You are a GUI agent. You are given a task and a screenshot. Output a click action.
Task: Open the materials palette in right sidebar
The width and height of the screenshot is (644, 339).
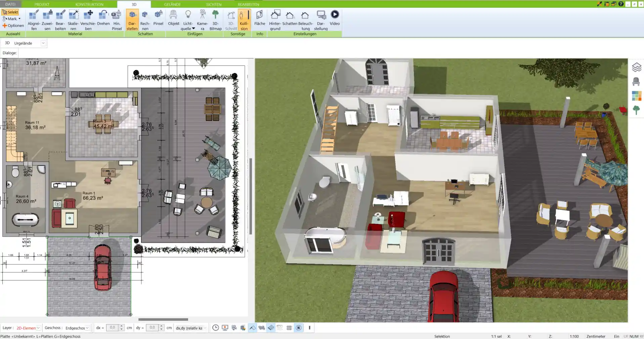coord(637,96)
